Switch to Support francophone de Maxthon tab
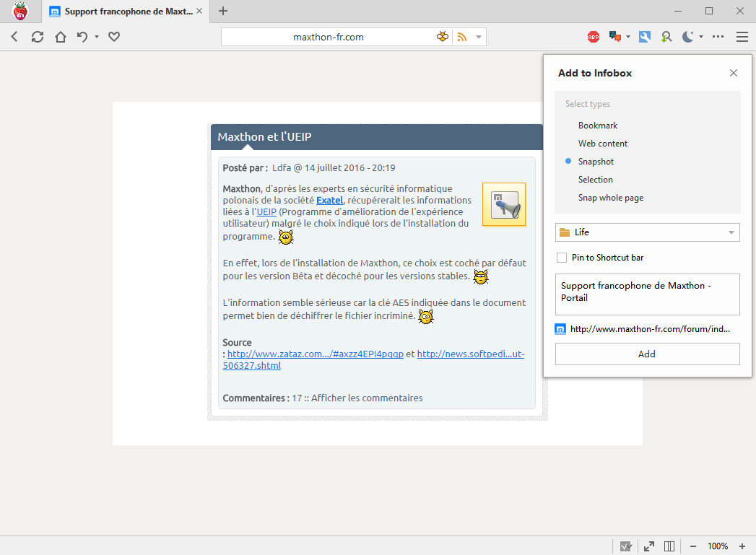The width and height of the screenshot is (756, 555). point(126,11)
